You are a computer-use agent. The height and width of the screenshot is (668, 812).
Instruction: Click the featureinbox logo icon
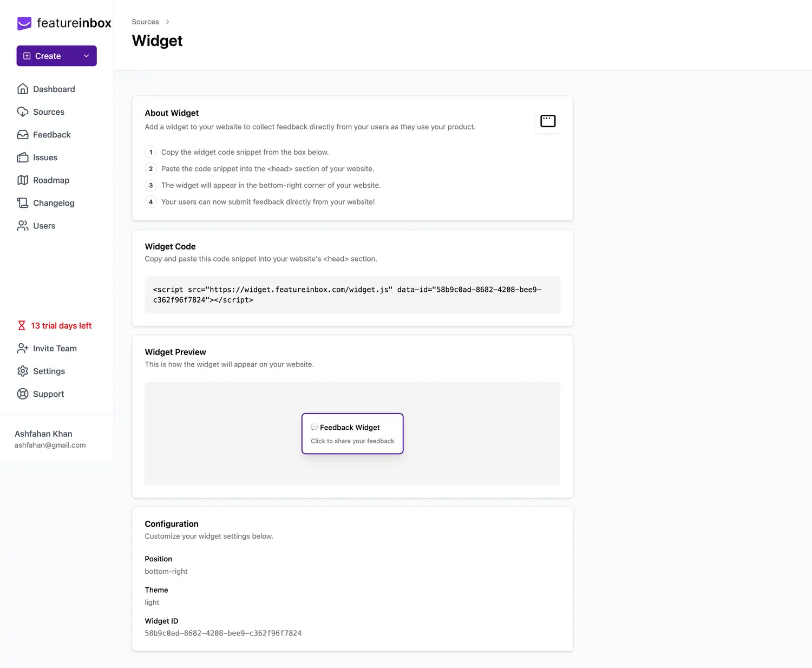(x=24, y=23)
